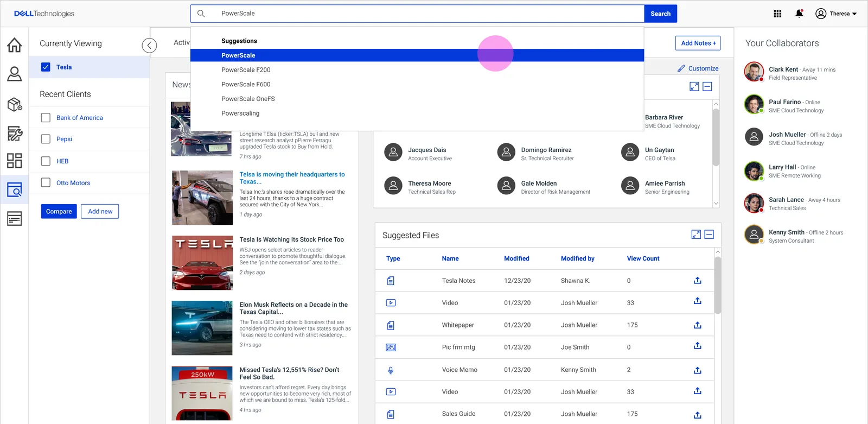Viewport: 868px width, 424px height.
Task: Check the Pepsi checkbox
Action: click(46, 139)
